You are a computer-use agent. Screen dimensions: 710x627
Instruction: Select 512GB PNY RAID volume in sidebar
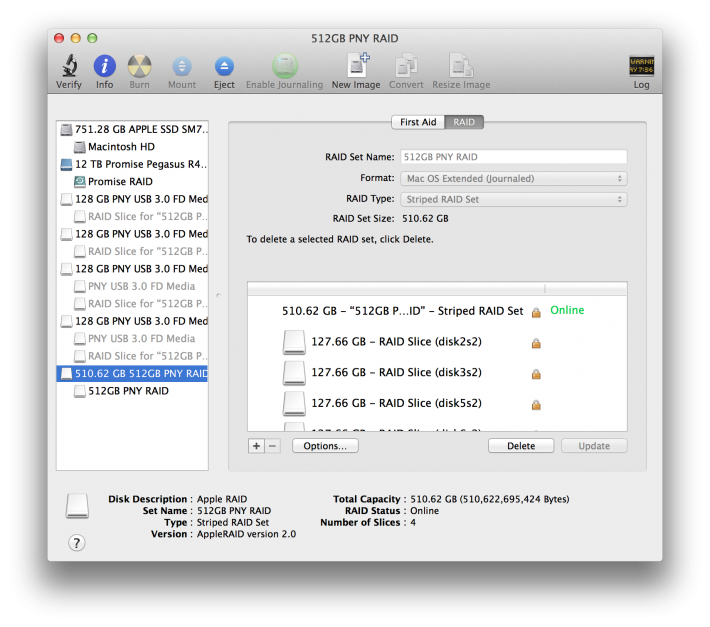[x=132, y=391]
